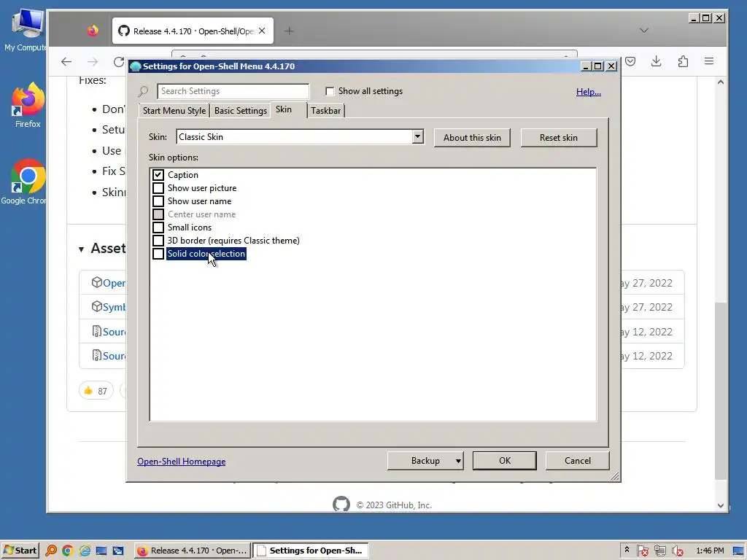This screenshot has height=560, width=747.
Task: Launch Chrome from the quick launch bar
Action: coord(68,551)
